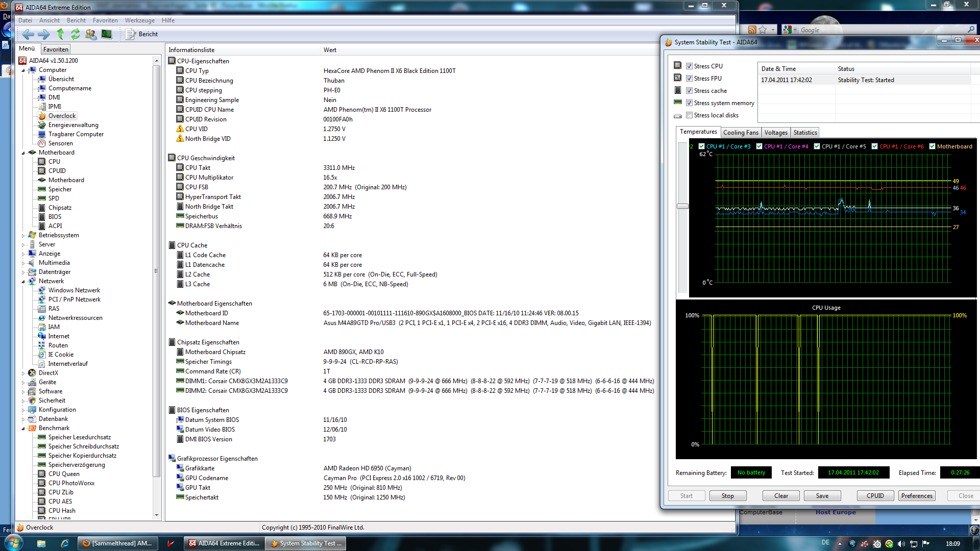This screenshot has width=980, height=551.
Task: Click the Preferences button
Action: (916, 496)
